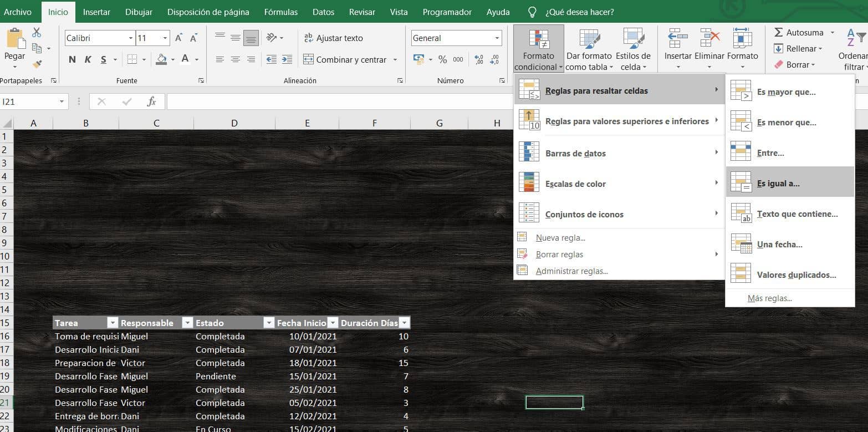Click the Decrease Decimal icon
The height and width of the screenshot is (432, 868).
[494, 59]
